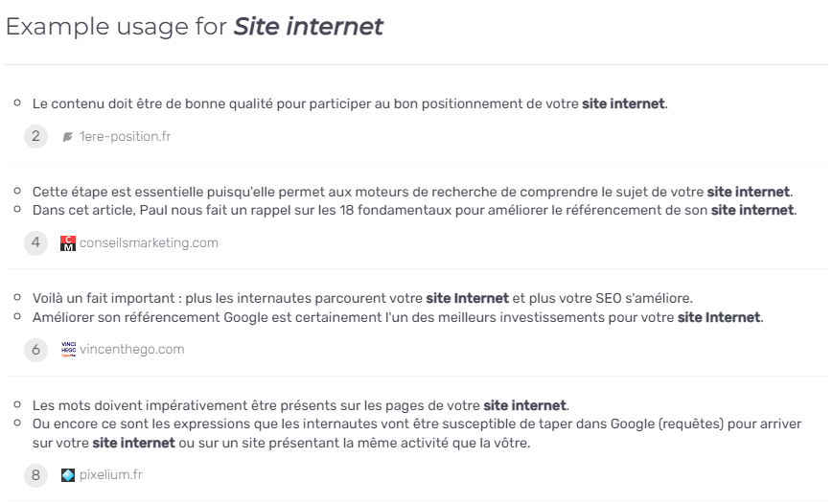This screenshot has height=504, width=833.
Task: Click the conseilsmarketing.com CM favicon
Action: coord(68,243)
